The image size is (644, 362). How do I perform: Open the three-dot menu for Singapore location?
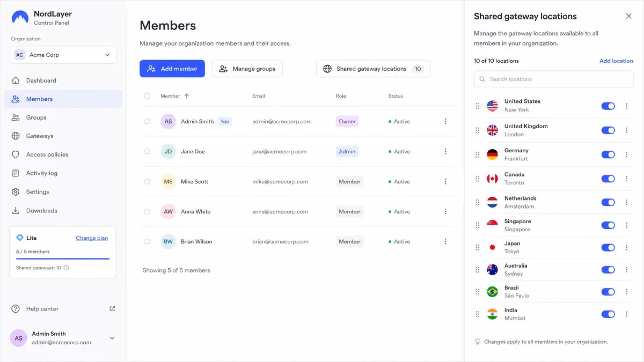[x=626, y=225]
